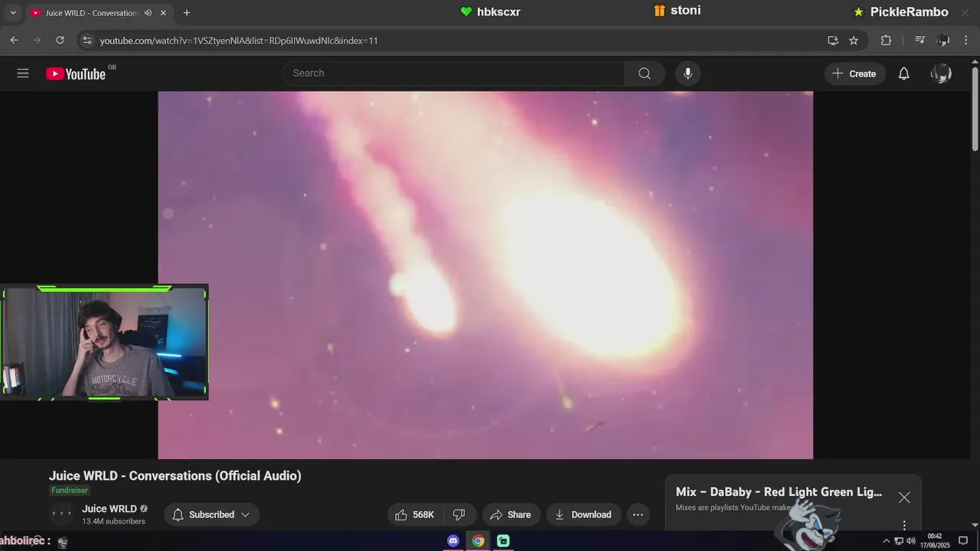Screen dimensions: 980x551
Task: Click Mix – DaBaby playlist title
Action: point(779,492)
